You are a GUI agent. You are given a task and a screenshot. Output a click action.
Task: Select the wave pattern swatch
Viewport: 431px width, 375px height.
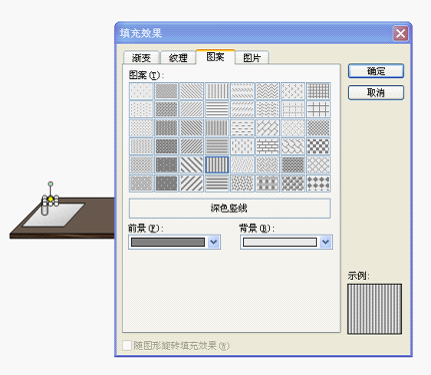pyautogui.click(x=268, y=109)
